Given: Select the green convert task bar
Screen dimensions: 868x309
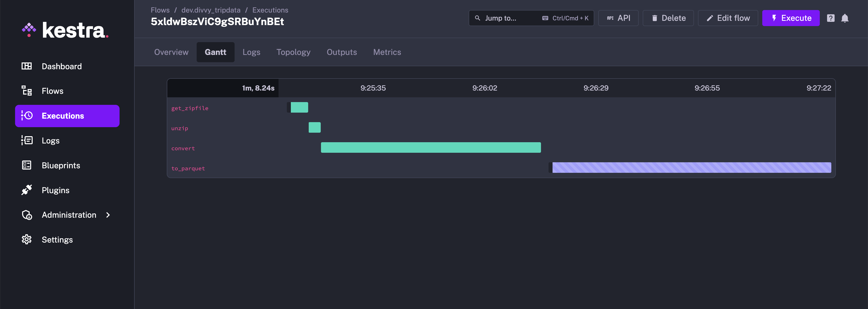Looking at the screenshot, I should [431, 147].
